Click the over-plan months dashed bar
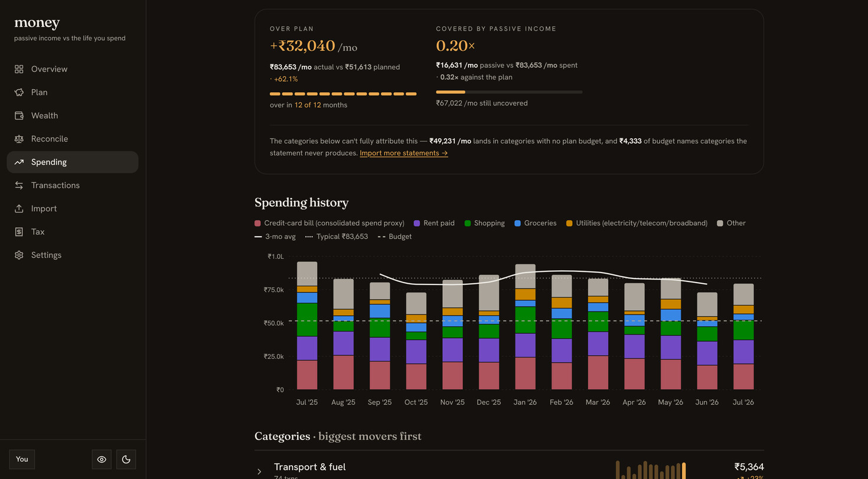Image resolution: width=868 pixels, height=479 pixels. [x=343, y=94]
